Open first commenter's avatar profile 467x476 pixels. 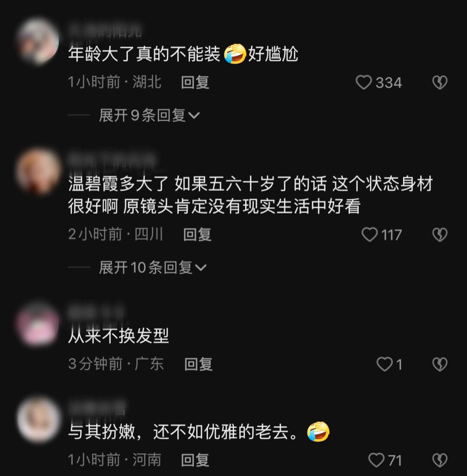coord(38,41)
